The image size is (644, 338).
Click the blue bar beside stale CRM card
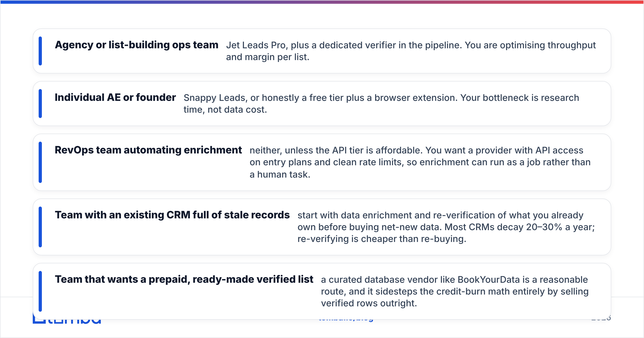(40, 227)
